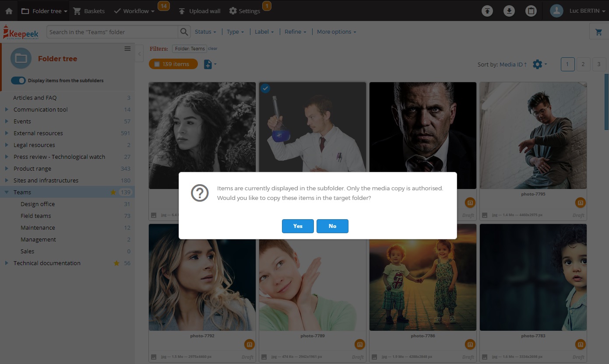Screen dimensions: 609x364
Task: Click the search in Teams folder field
Action: point(112,32)
